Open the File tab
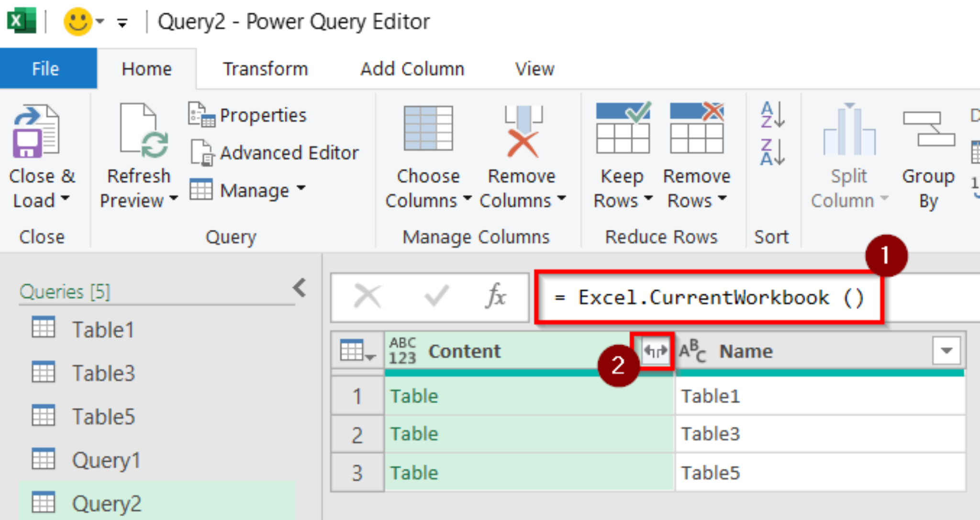This screenshot has width=980, height=520. (48, 68)
